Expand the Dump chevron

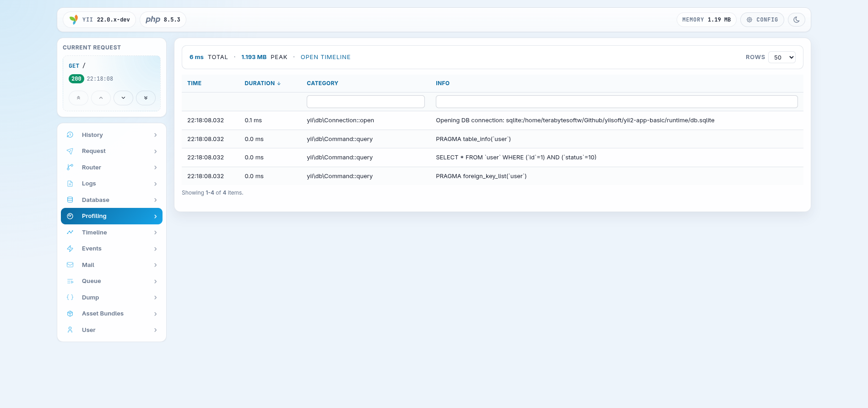156,298
